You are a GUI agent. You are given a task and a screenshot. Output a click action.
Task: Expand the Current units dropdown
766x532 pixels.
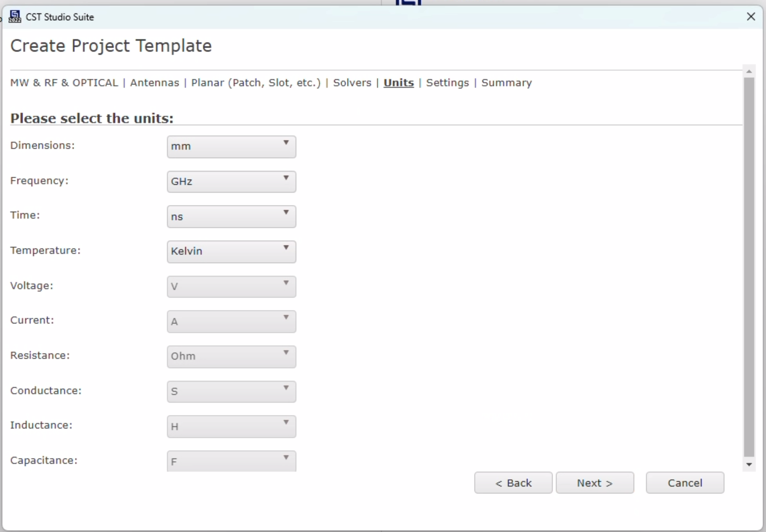231,322
